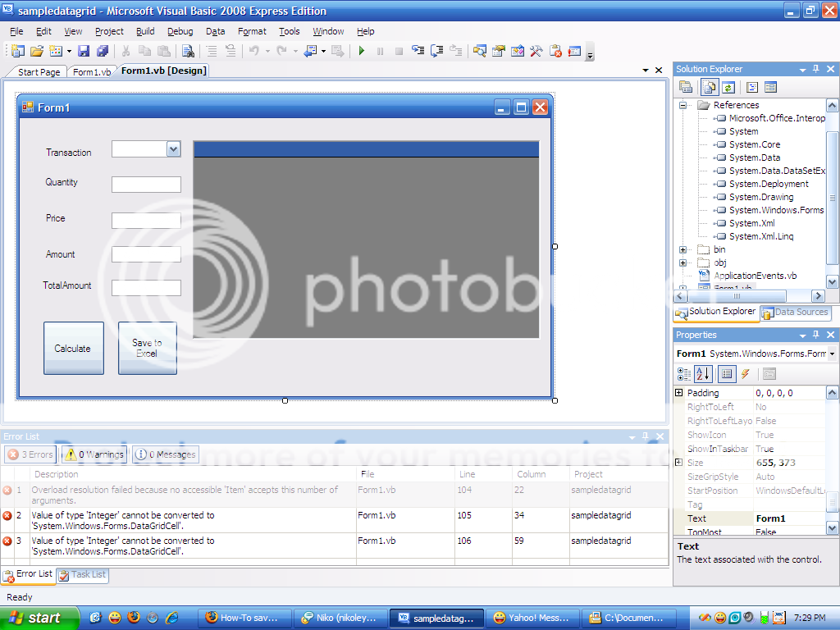This screenshot has width=840, height=630.
Task: Open the Form1 object selector dropdown
Action: coord(832,354)
